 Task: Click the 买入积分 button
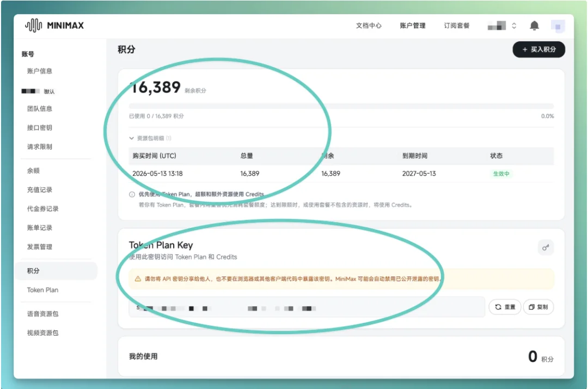[539, 50]
